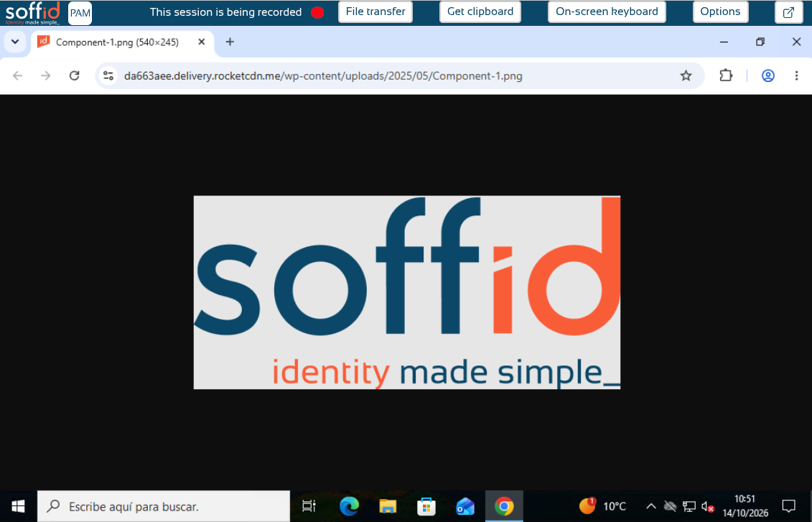Open the weather widget showing 10°C

click(602, 506)
